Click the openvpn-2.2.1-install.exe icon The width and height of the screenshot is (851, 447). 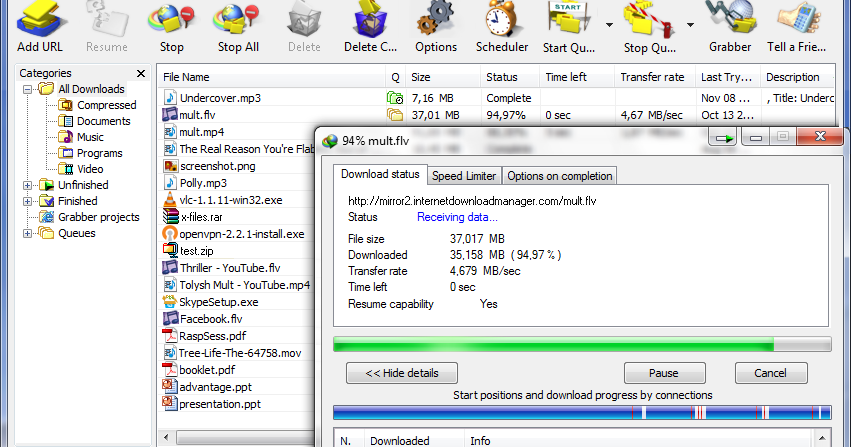coord(170,234)
